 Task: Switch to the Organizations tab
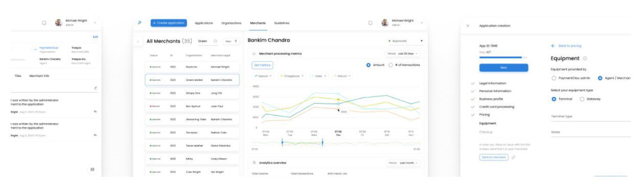(x=231, y=23)
